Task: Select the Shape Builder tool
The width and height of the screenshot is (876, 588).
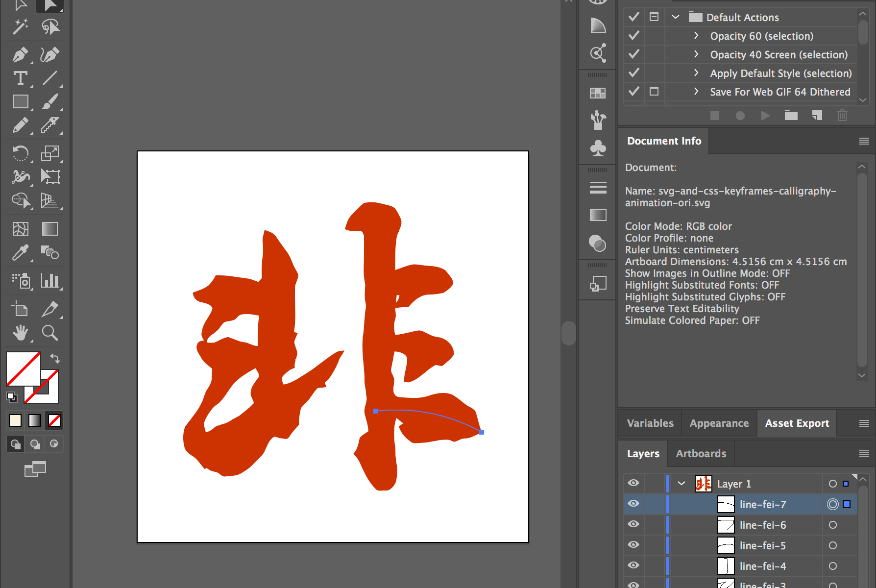Action: (21, 200)
